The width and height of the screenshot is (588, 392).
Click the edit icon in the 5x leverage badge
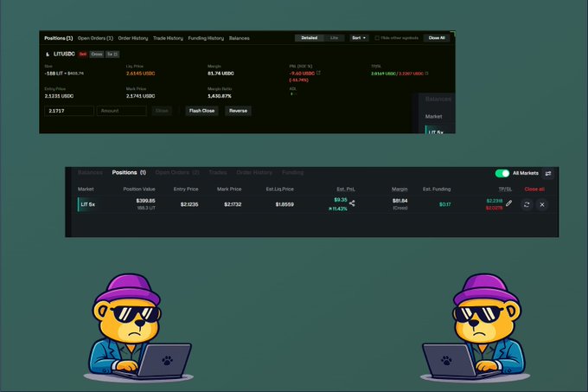(115, 54)
